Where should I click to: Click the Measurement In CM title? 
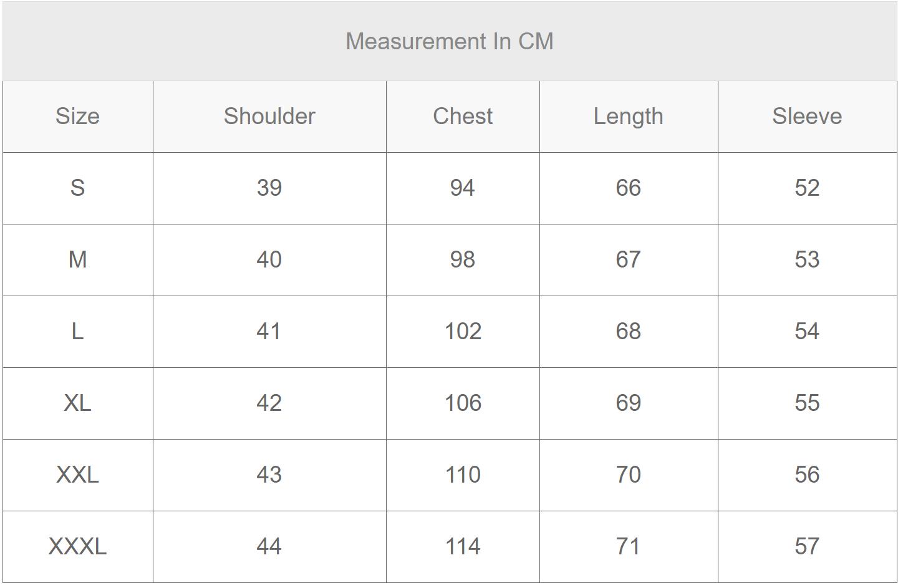450,41
